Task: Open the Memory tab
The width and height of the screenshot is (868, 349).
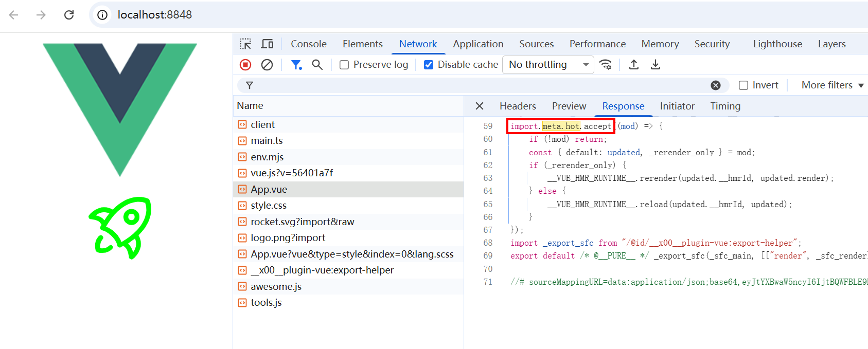Action: click(660, 44)
